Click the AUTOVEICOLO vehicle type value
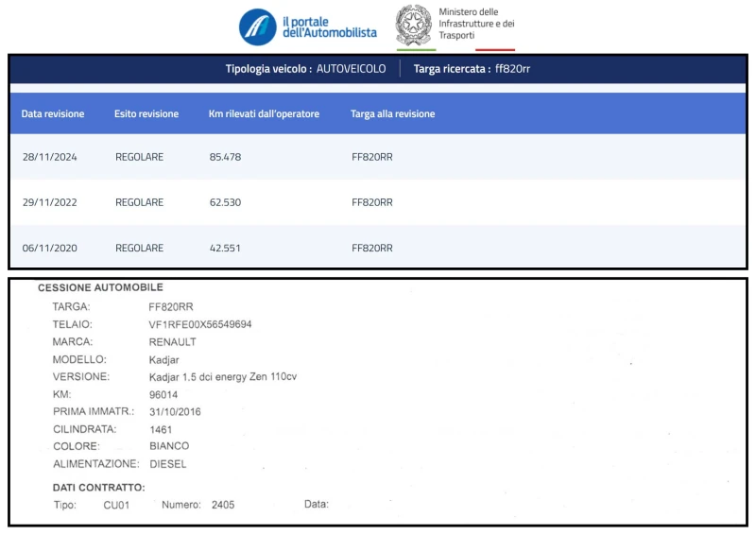The image size is (756, 535). click(x=351, y=69)
